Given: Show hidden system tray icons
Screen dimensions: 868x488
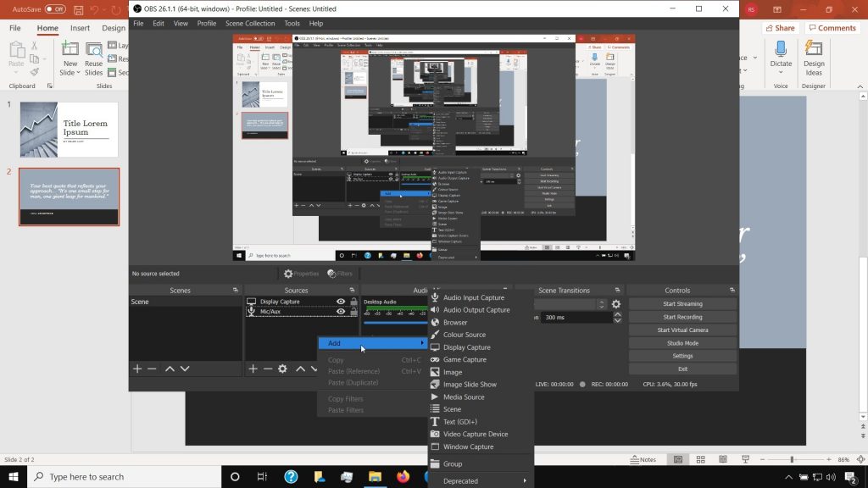Looking at the screenshot, I should coord(788,477).
